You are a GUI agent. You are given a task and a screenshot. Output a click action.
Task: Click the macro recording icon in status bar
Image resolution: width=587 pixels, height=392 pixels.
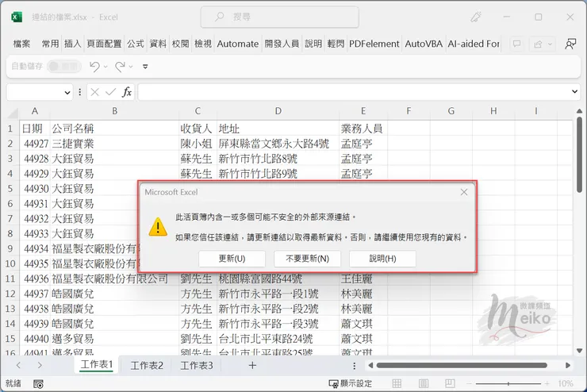[38, 384]
